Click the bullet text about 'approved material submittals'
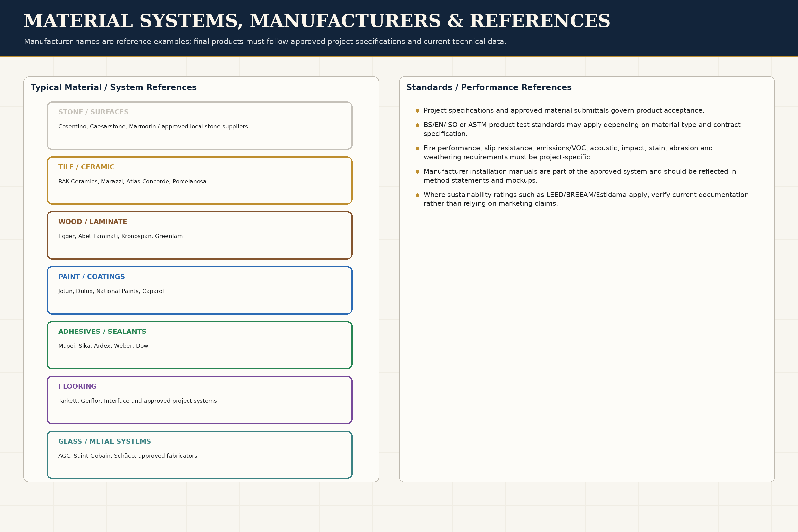The height and width of the screenshot is (532, 798). pos(564,111)
